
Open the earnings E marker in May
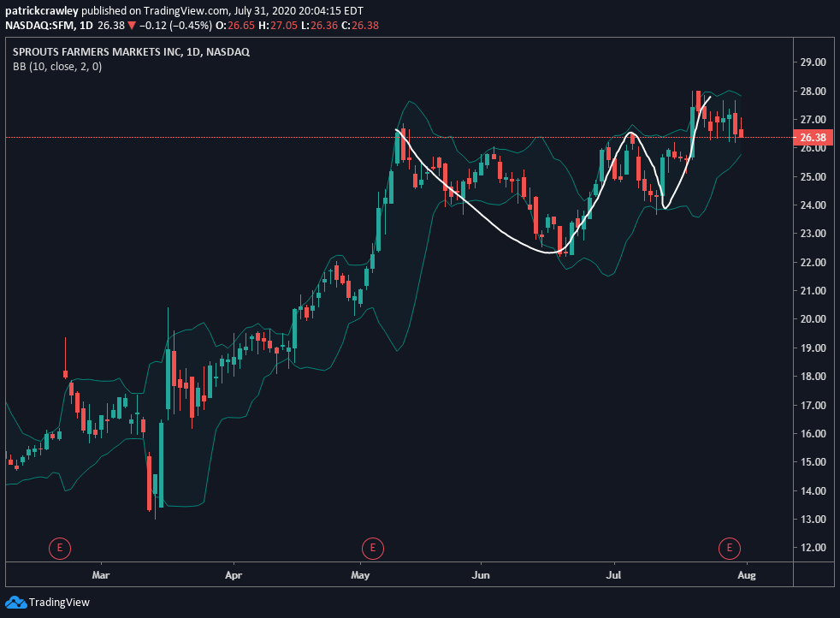point(372,548)
